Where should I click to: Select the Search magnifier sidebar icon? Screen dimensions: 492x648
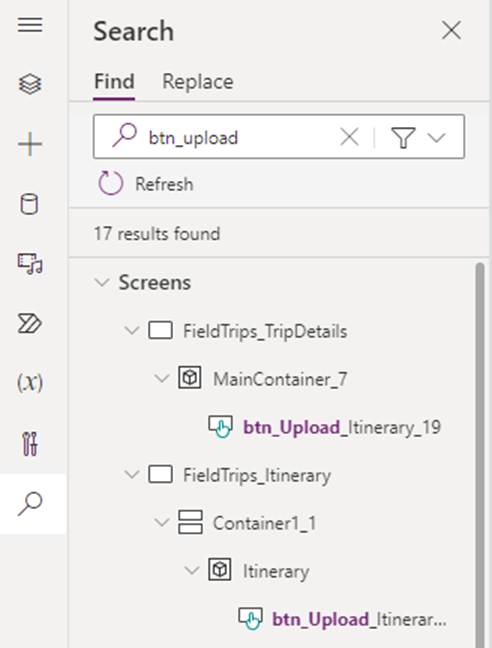point(30,503)
